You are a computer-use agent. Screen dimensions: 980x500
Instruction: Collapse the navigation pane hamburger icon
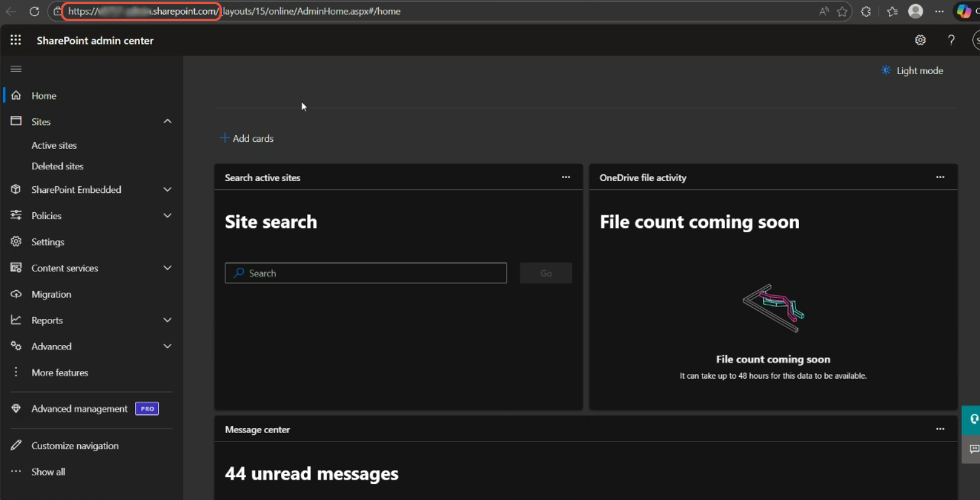tap(16, 69)
